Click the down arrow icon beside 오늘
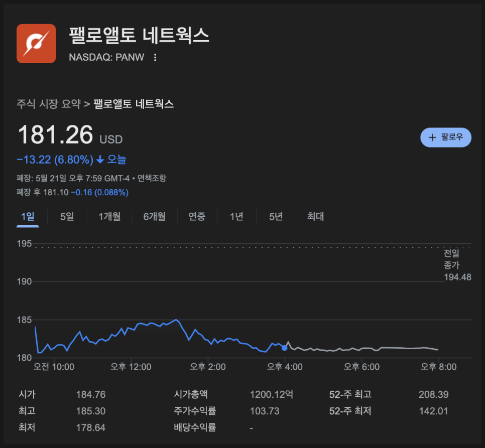Image resolution: width=485 pixels, height=448 pixels. point(100,160)
